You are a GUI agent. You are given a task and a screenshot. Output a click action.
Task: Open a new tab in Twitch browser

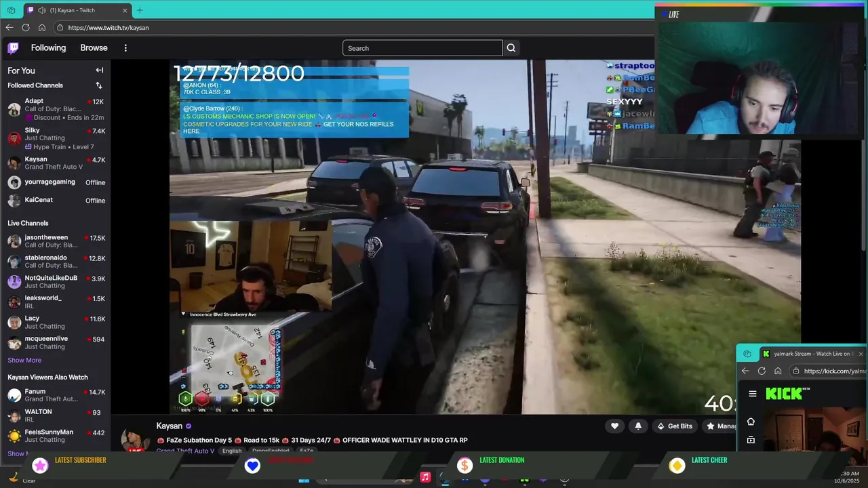tap(140, 10)
